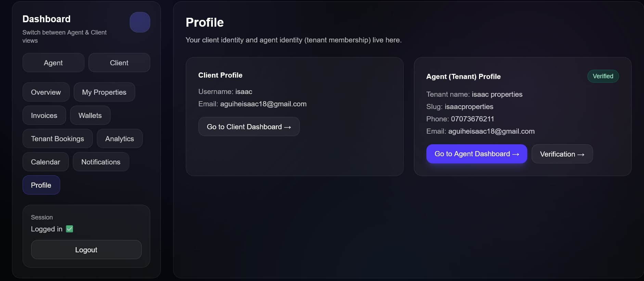Open Notifications
The width and height of the screenshot is (644, 281).
point(101,162)
